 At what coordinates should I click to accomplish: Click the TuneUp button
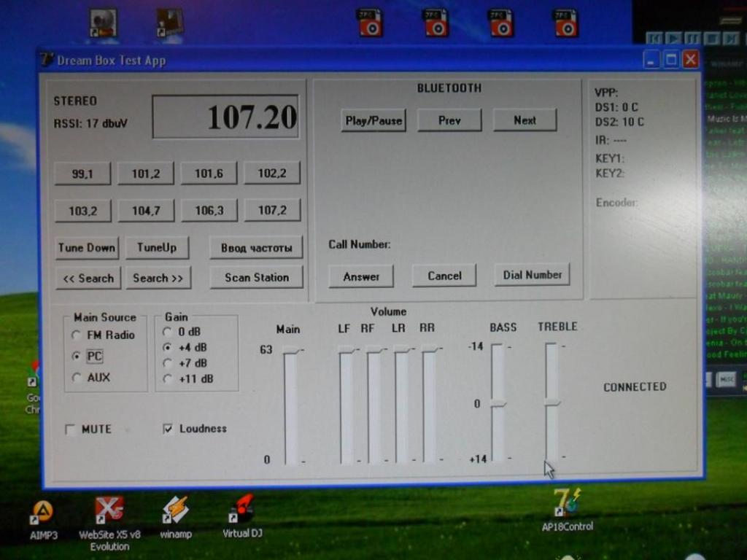point(157,248)
